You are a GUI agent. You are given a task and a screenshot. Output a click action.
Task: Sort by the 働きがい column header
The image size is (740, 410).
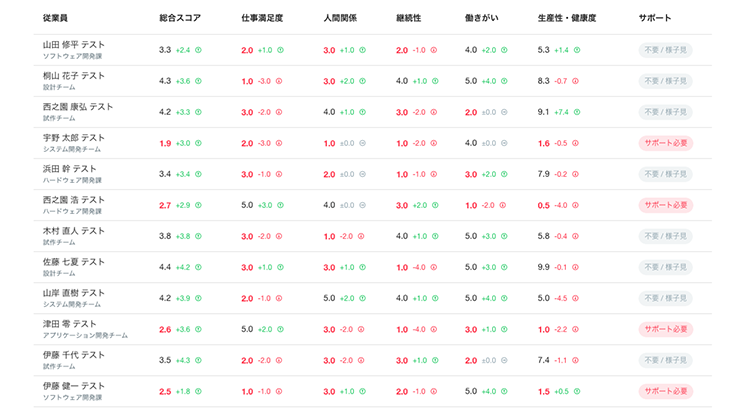[481, 18]
